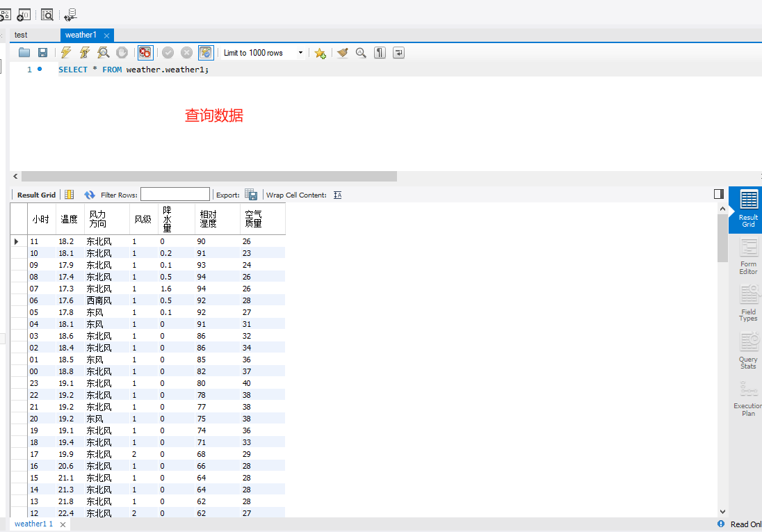Open the schema inspector icon in top toolbar
The image size is (762, 532).
click(x=47, y=15)
